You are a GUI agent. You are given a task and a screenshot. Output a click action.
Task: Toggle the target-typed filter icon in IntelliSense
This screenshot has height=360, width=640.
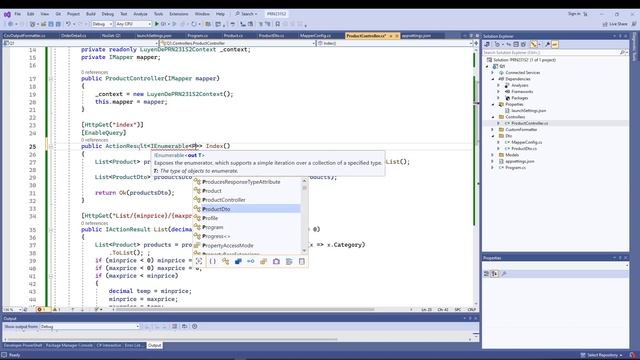pyautogui.click(x=199, y=261)
